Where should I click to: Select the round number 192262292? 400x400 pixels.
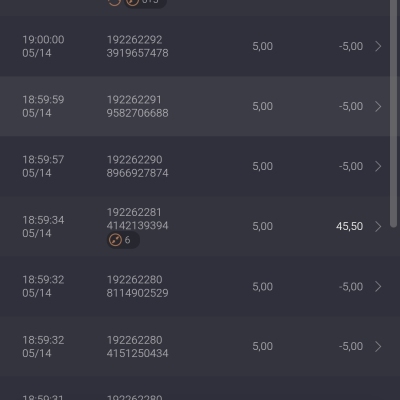135,40
